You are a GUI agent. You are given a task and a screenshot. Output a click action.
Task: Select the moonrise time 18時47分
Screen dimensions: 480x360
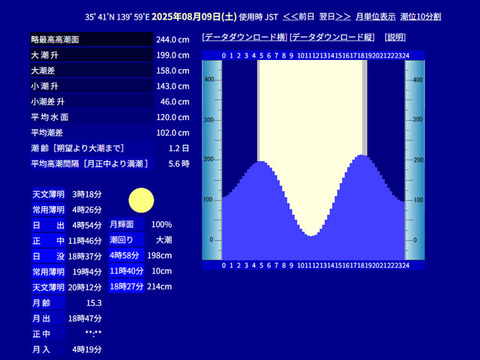(85, 318)
